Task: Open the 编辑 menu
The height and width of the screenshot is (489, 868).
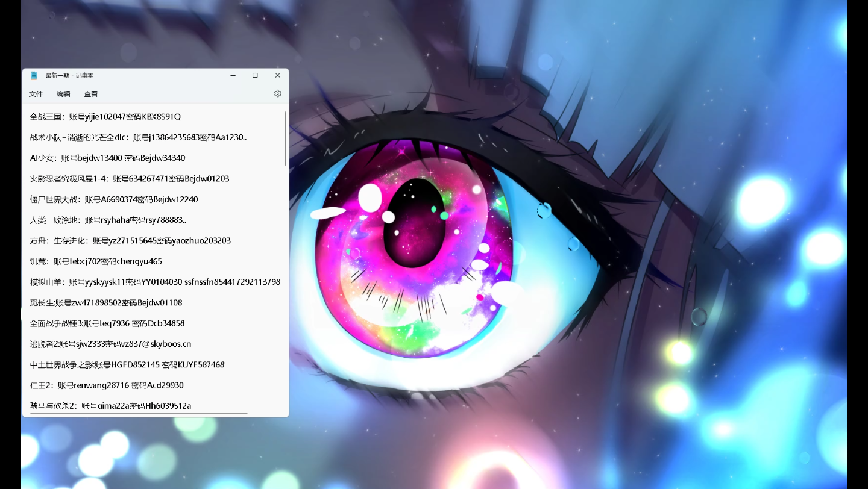Action: [63, 94]
